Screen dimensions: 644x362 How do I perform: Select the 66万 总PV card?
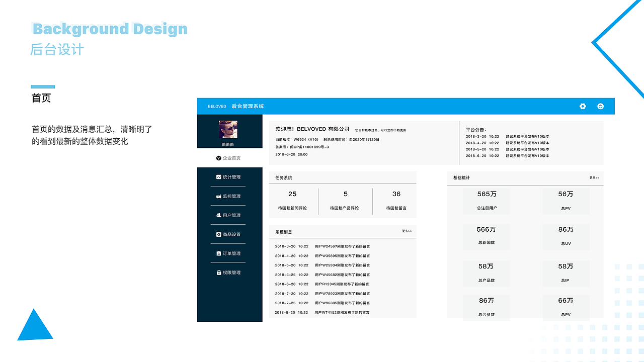[x=566, y=308]
